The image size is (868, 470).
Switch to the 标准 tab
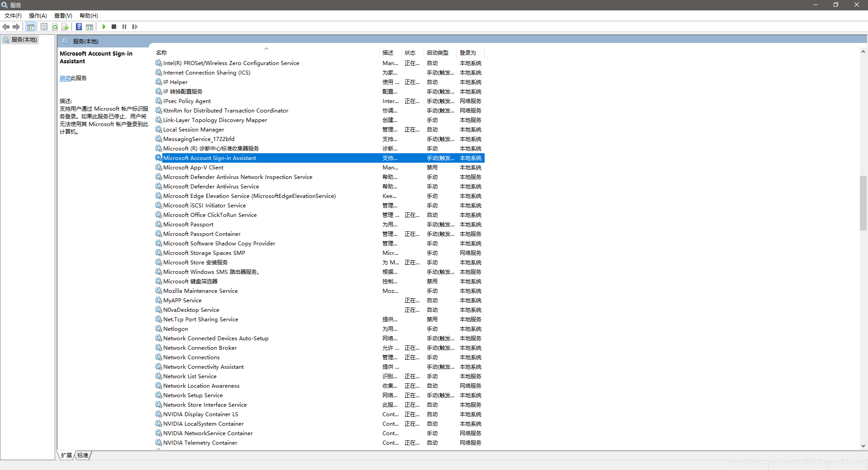coord(83,456)
